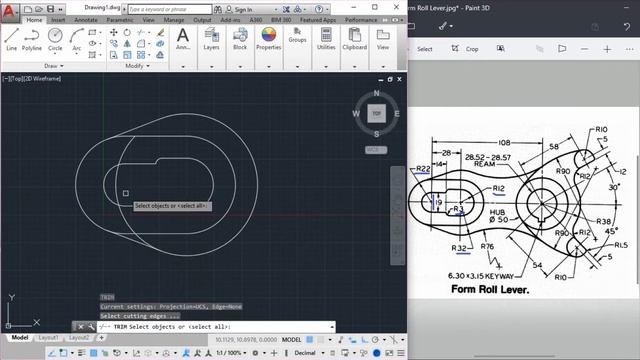Toggle Ortho mode in status bar

click(364, 340)
